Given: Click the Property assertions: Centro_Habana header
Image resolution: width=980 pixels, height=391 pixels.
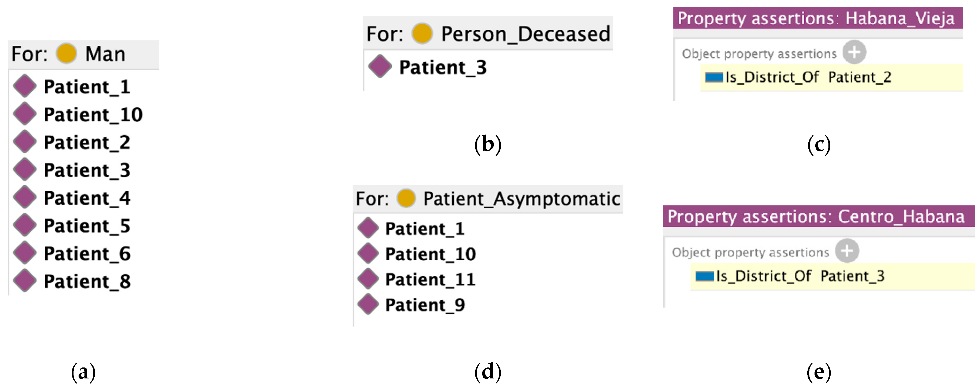Looking at the screenshot, I should (816, 217).
